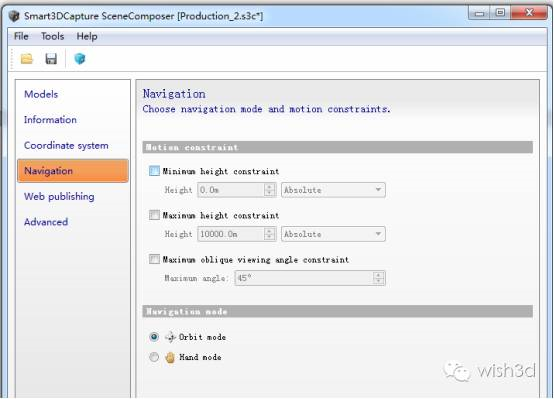Click the 10000.0m maximum height field
Screen dimensions: 554x399
[x=231, y=234]
